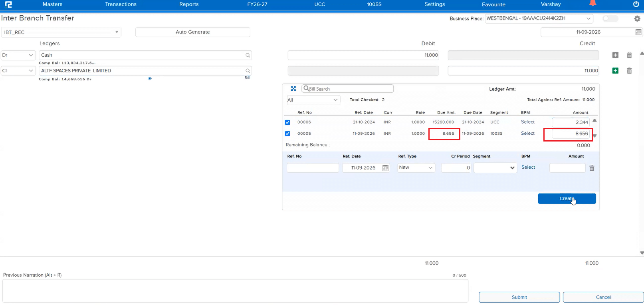644x305 pixels.
Task: Click the down arrow beside bill amounts
Action: click(x=594, y=136)
